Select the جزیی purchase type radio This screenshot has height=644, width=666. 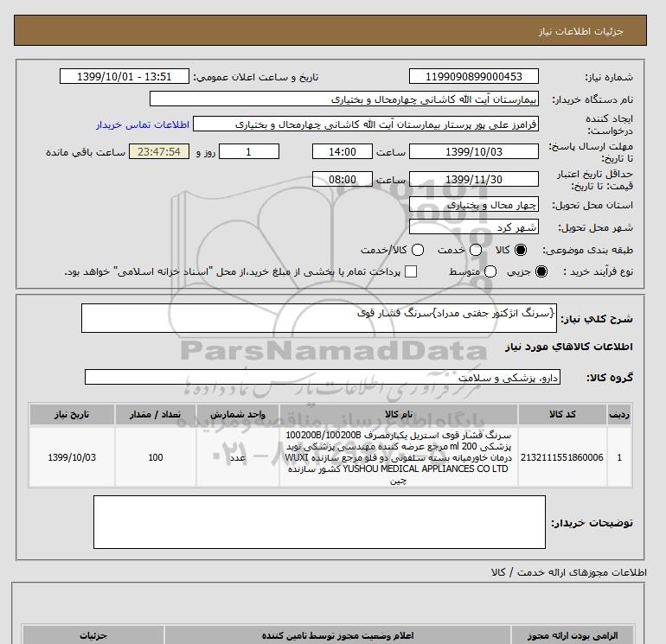(x=541, y=271)
